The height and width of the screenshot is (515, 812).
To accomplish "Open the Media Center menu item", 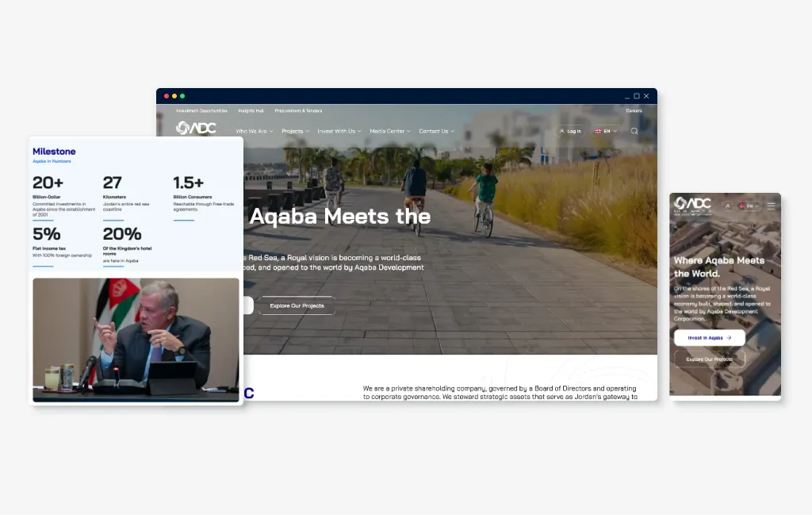I will pos(390,131).
